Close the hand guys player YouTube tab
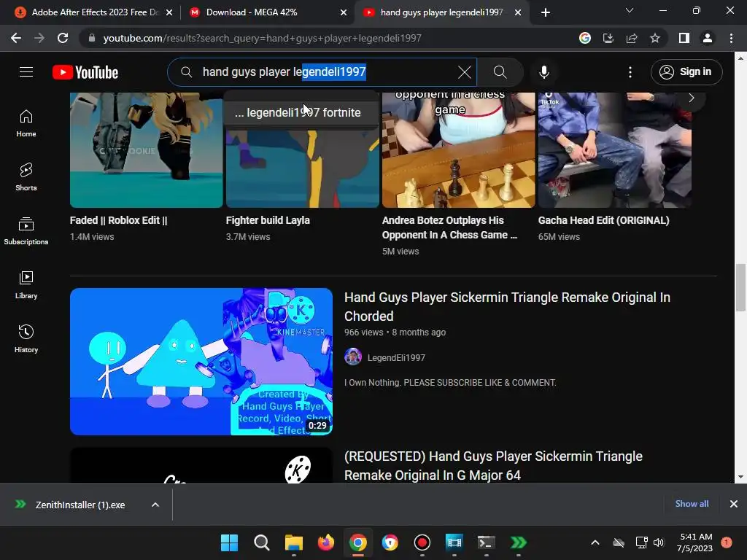The image size is (747, 560). tap(518, 13)
